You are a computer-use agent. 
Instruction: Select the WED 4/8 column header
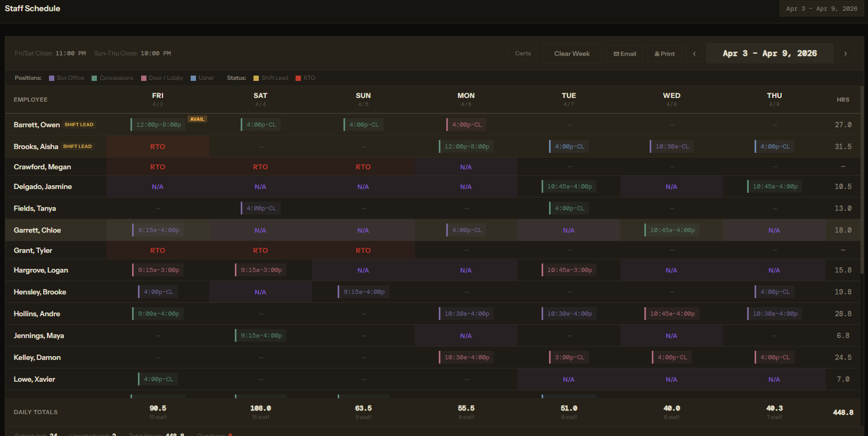[x=672, y=100]
